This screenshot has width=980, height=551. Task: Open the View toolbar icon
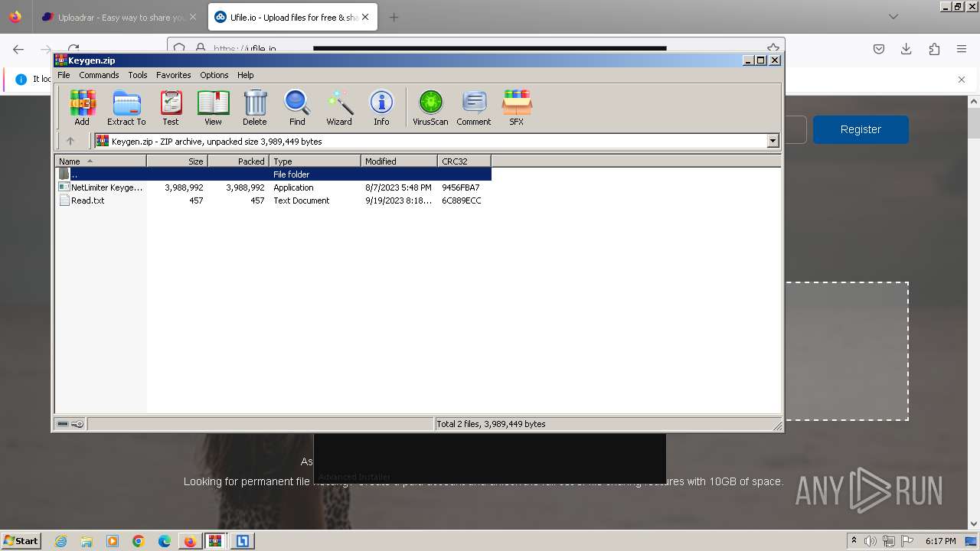pyautogui.click(x=213, y=107)
